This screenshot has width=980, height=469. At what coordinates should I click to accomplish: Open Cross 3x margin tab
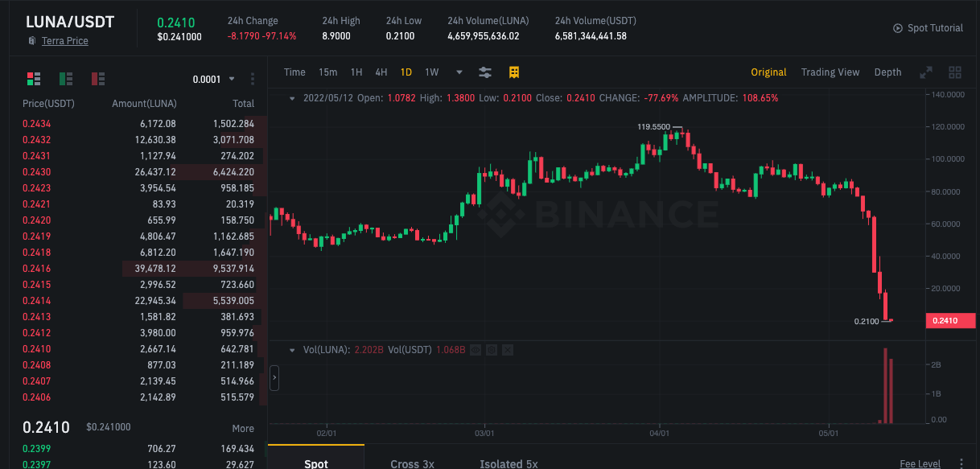[412, 463]
